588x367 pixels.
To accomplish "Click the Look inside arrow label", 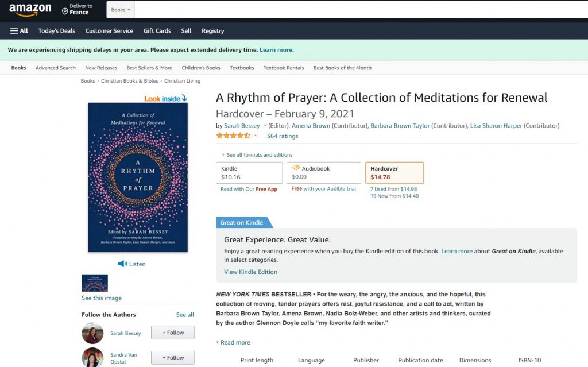I will [165, 98].
